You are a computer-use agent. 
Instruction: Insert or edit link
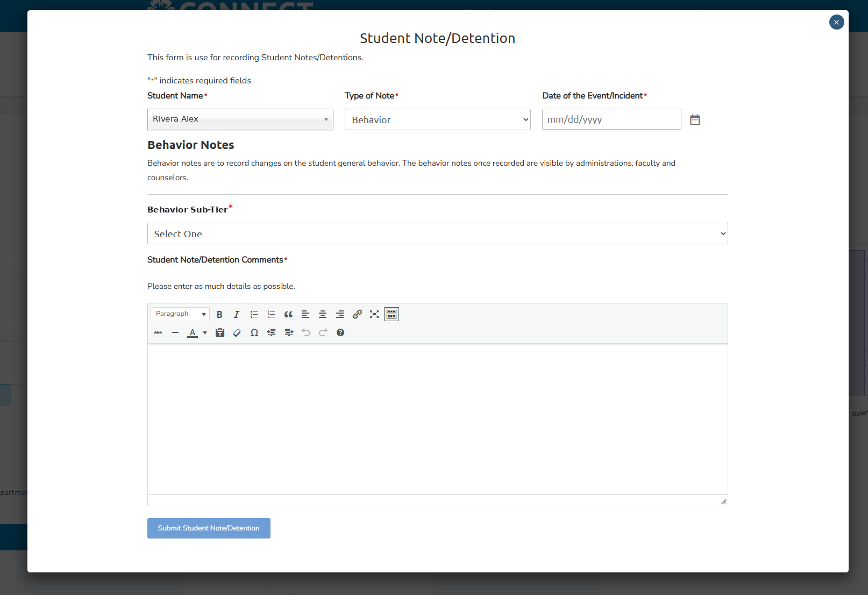pos(357,314)
